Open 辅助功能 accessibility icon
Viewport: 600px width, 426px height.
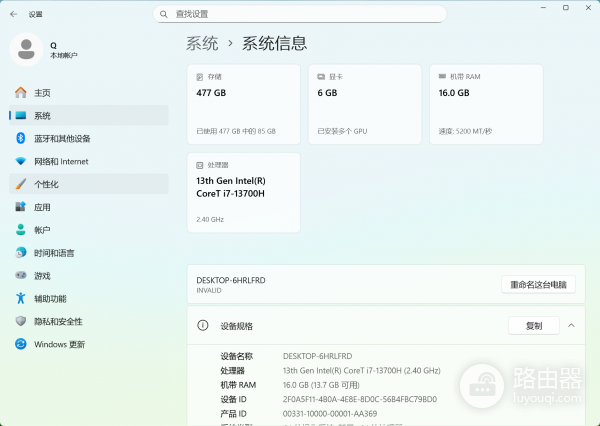coord(21,298)
